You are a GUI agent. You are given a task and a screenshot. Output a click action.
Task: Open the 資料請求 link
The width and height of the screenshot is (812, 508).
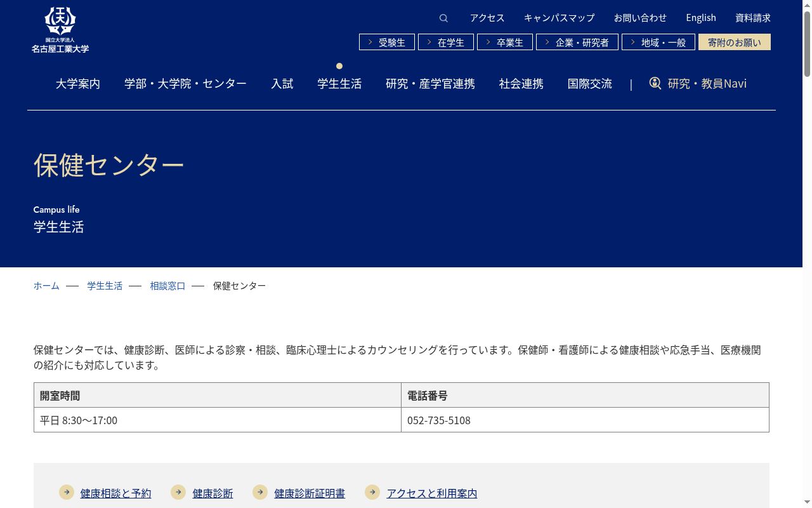click(x=753, y=18)
